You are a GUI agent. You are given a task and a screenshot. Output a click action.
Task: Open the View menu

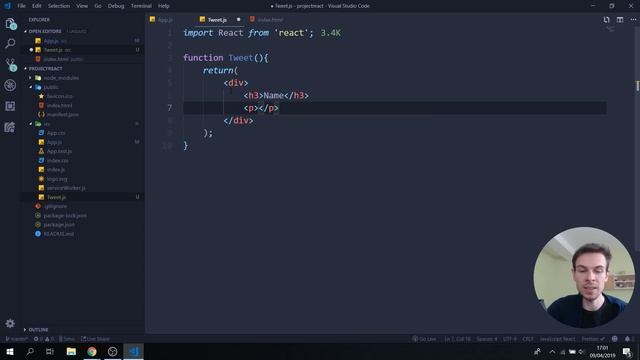pos(82,6)
